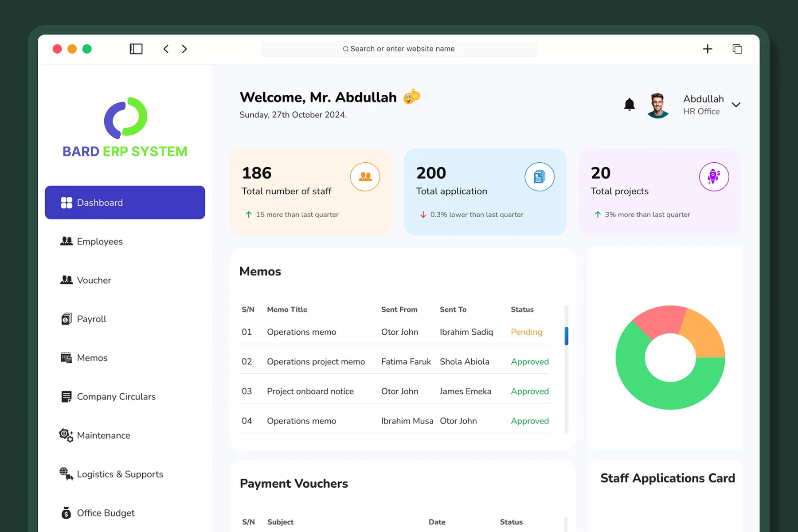The height and width of the screenshot is (532, 798).
Task: Click the documents icon on Total application card
Action: tap(539, 176)
